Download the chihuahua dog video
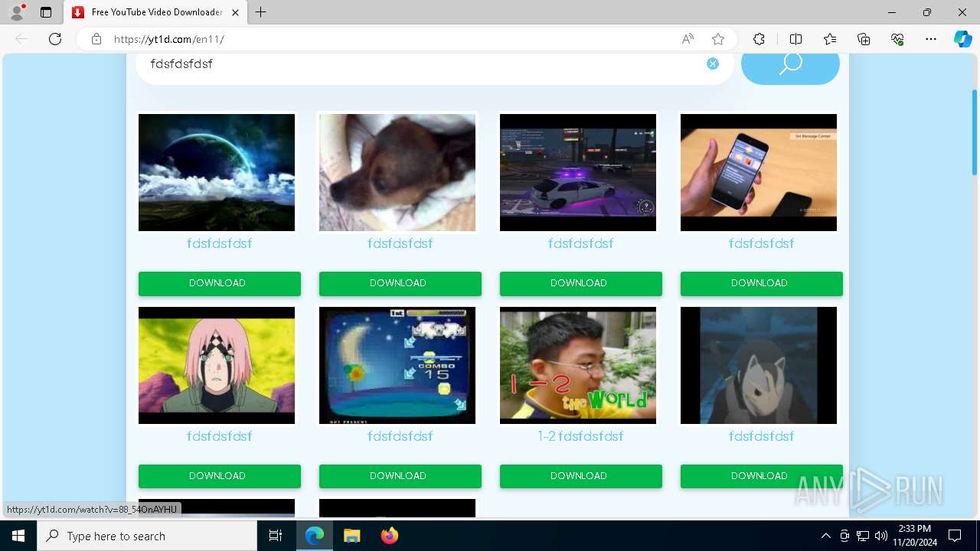 pos(400,283)
